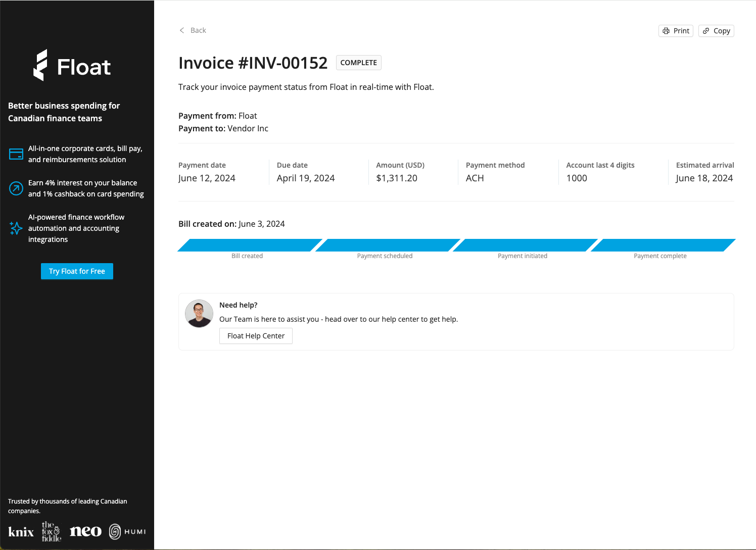This screenshot has height=550, width=756.
Task: Click the Account last 4 digits label
Action: pyautogui.click(x=600, y=165)
